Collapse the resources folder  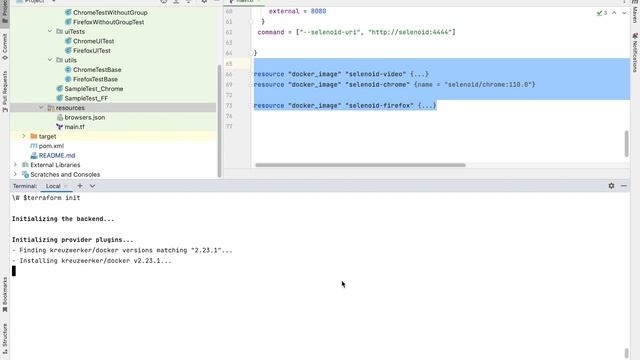(41, 108)
